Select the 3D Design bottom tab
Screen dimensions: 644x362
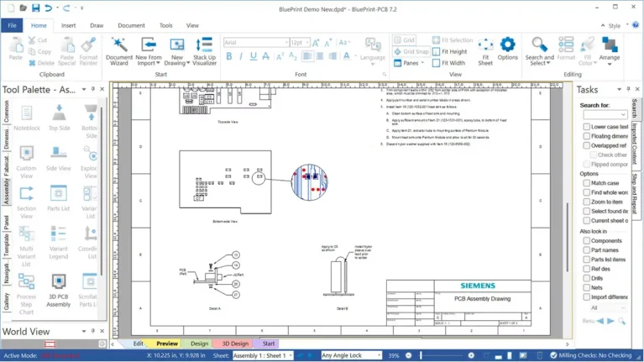235,344
